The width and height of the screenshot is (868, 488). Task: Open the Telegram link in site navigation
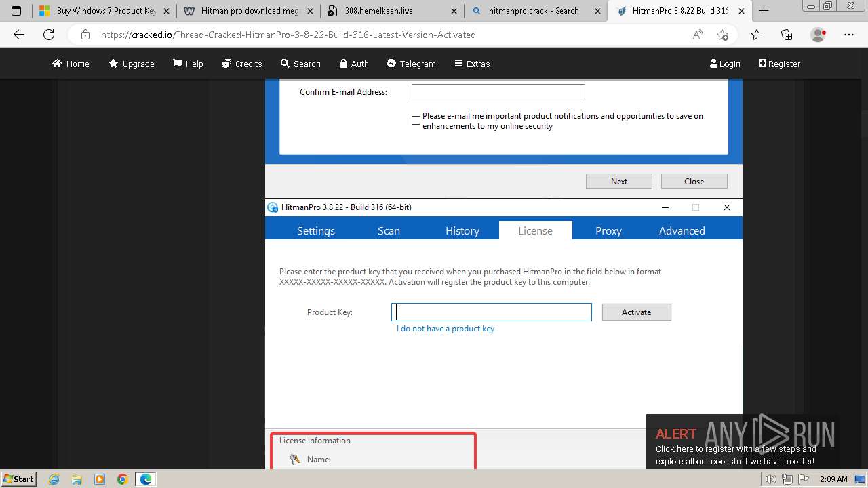tap(411, 64)
